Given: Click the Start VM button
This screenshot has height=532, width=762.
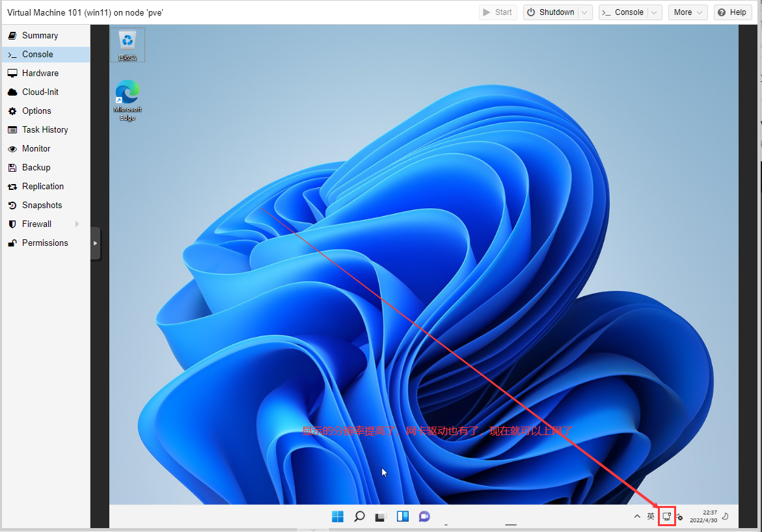Looking at the screenshot, I should pyautogui.click(x=498, y=12).
